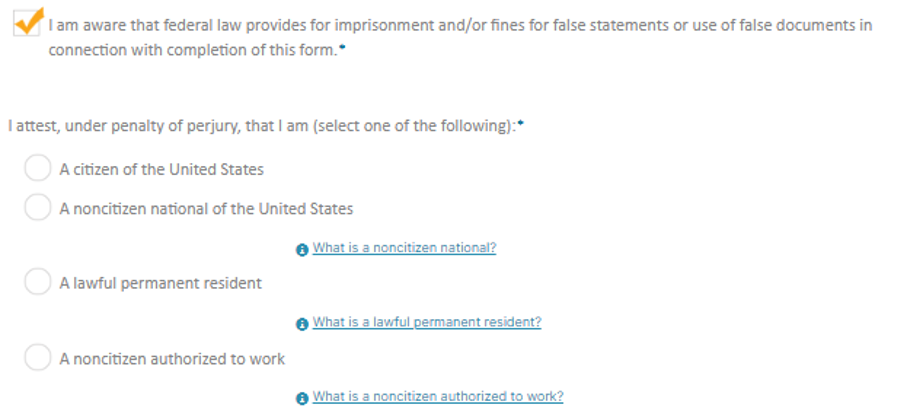Screen dimensions: 908x414
Task: Follow 'What is a noncitizen authorized to work?' link
Action: pyautogui.click(x=438, y=397)
